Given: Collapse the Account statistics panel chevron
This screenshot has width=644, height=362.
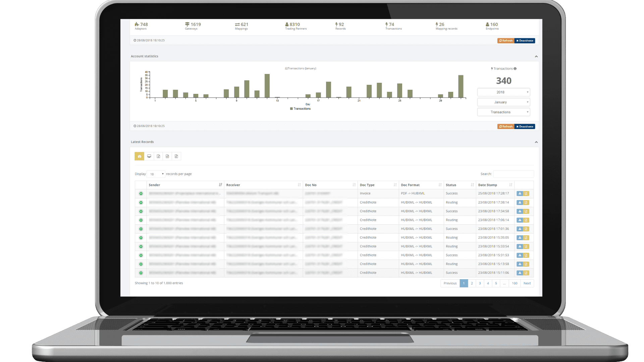Looking at the screenshot, I should tap(536, 56).
